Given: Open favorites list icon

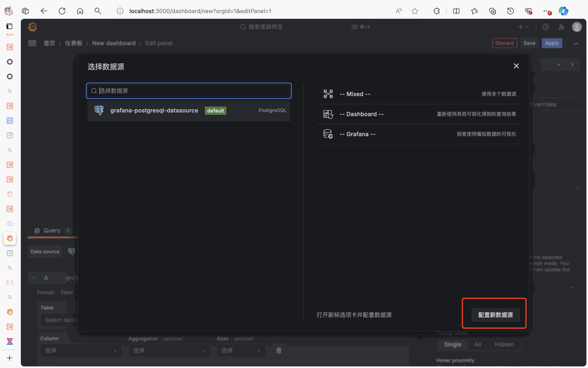Looking at the screenshot, I should [474, 11].
